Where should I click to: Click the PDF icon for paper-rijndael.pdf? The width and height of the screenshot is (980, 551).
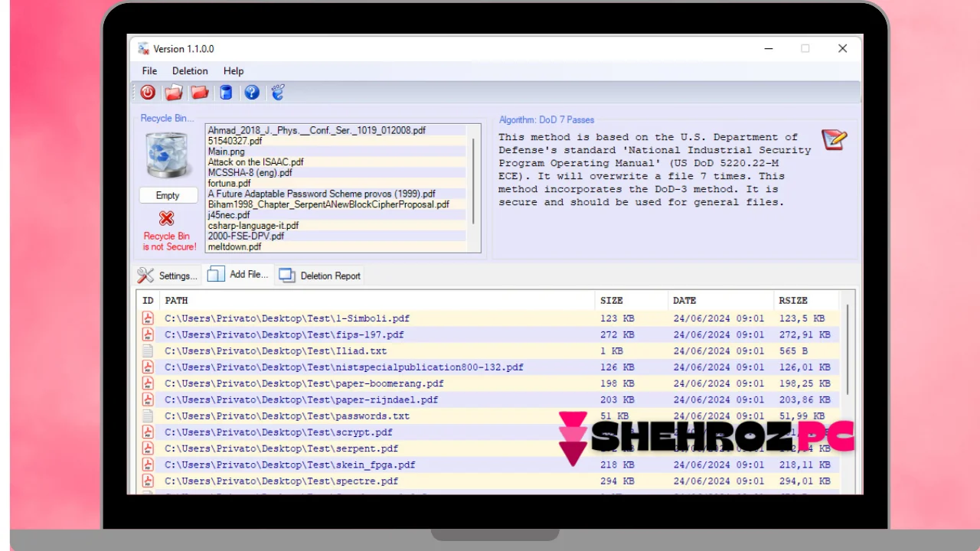tap(148, 399)
